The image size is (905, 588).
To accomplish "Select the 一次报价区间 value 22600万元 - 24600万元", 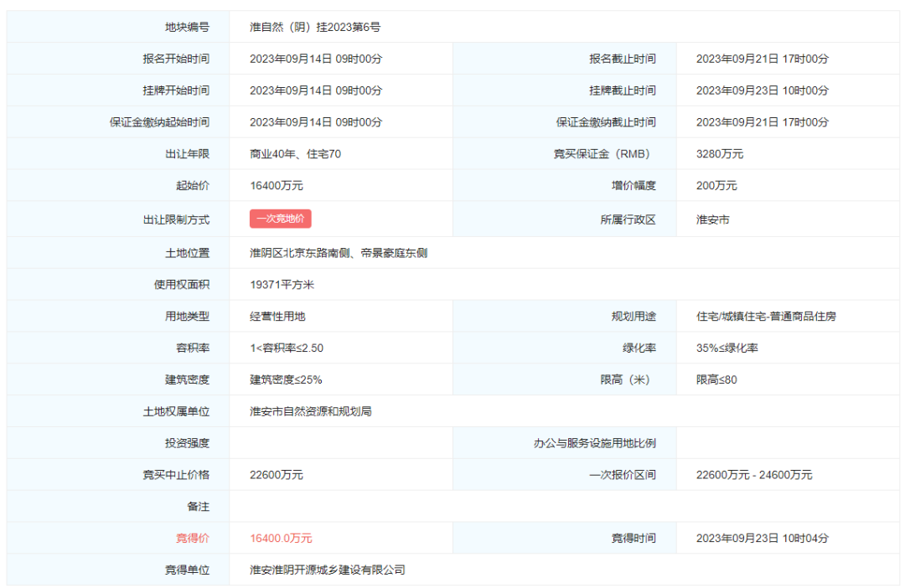I will [754, 475].
